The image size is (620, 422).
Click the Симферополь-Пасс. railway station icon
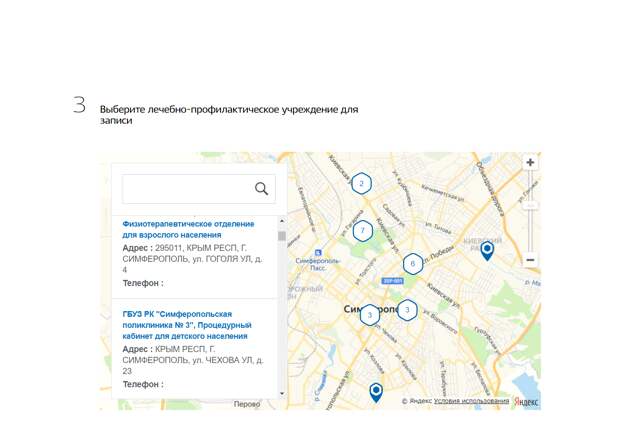coord(318,253)
